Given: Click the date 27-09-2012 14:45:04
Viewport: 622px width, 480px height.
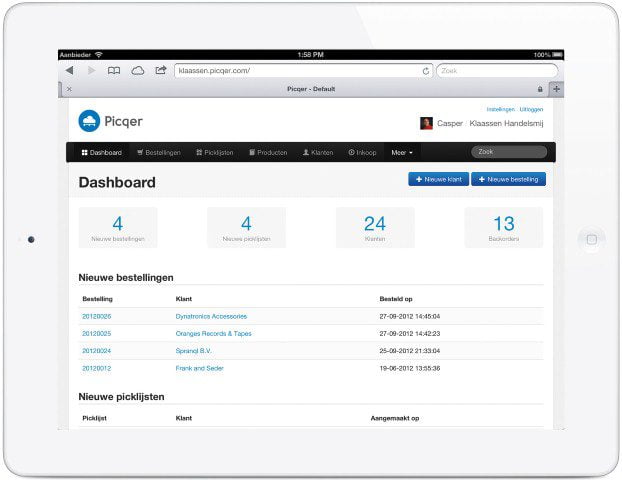Looking at the screenshot, I should point(409,316).
